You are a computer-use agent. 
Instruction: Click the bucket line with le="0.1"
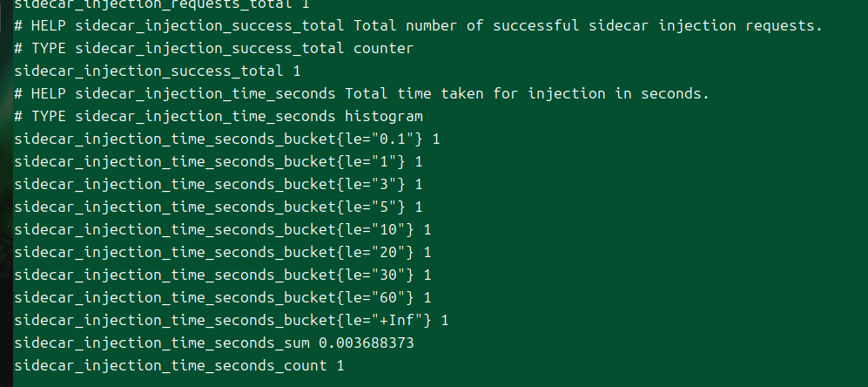tap(227, 139)
